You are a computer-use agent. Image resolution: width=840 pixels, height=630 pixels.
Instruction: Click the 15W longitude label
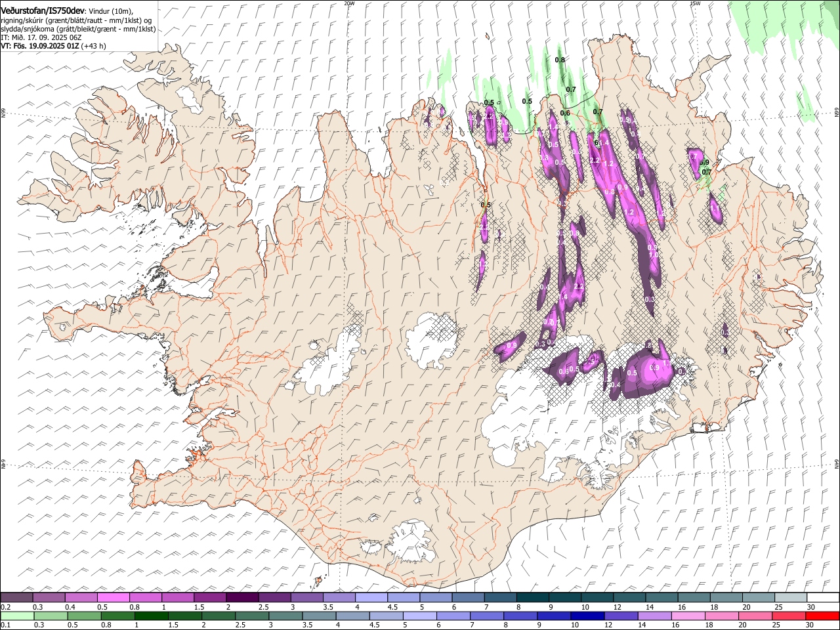coord(695,3)
